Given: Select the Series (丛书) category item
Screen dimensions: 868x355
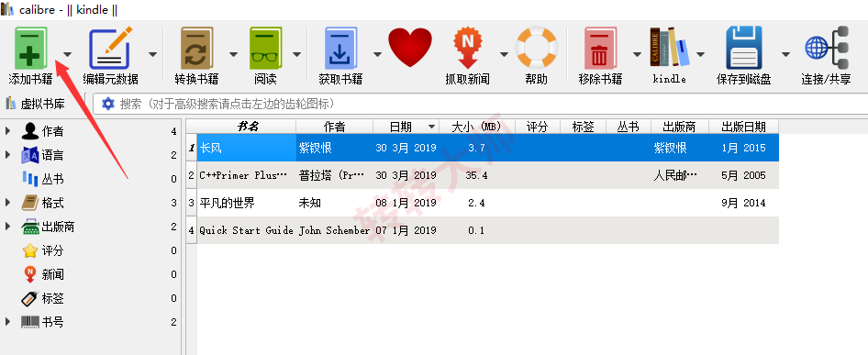Looking at the screenshot, I should 52,179.
